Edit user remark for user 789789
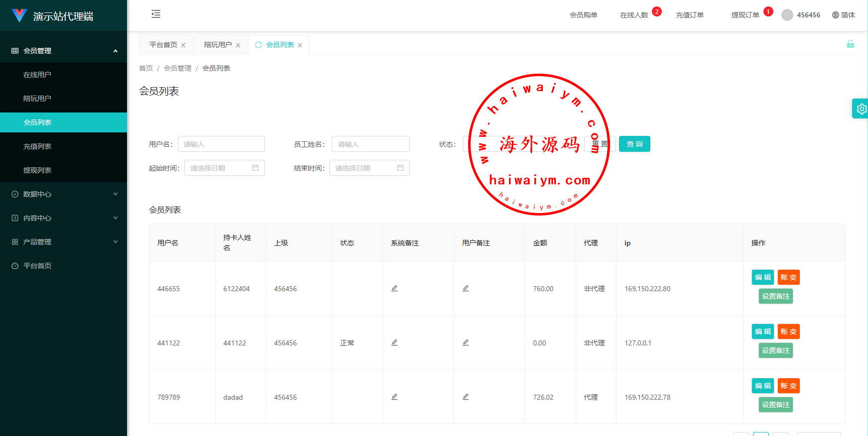This screenshot has width=868, height=436. (466, 397)
